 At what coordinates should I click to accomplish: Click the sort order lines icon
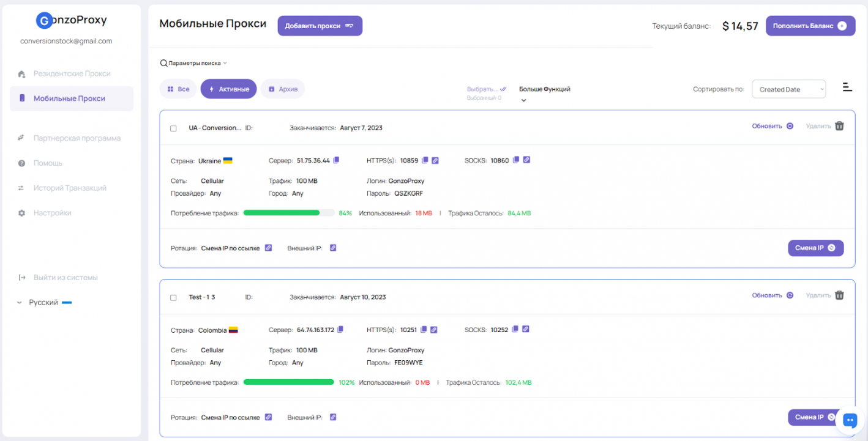pyautogui.click(x=847, y=87)
